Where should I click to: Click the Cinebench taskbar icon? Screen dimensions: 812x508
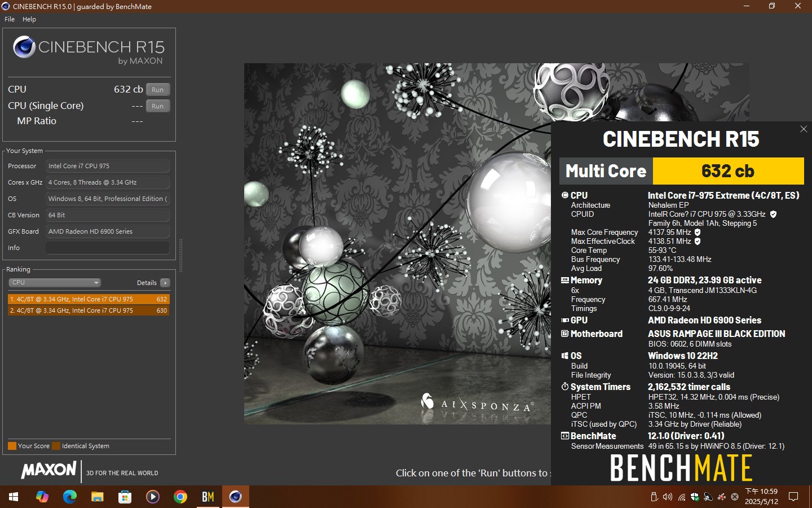pyautogui.click(x=236, y=497)
